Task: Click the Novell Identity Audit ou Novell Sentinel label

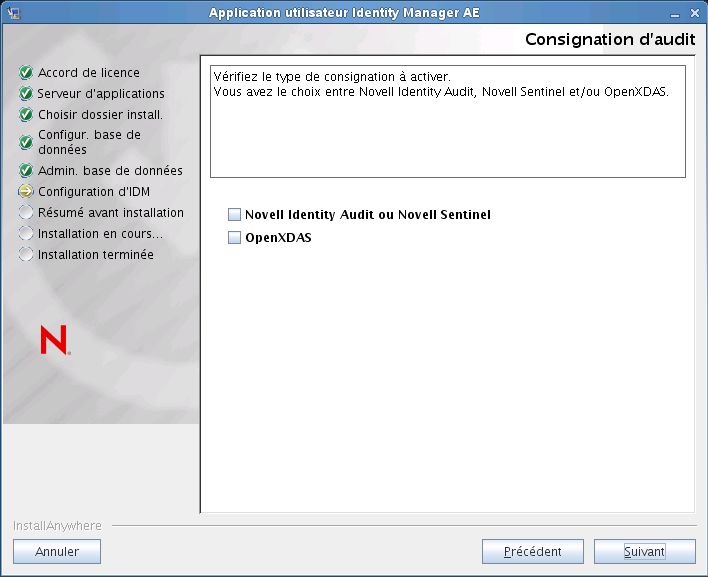Action: click(x=368, y=215)
